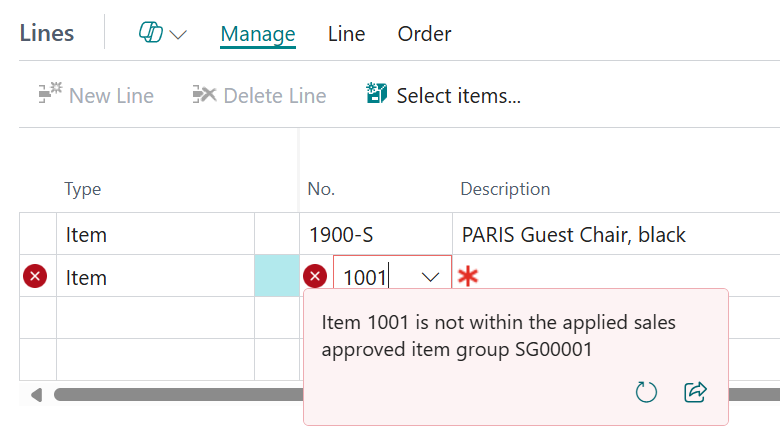Click the red error icon next to 1001
Image resolution: width=780 pixels, height=447 pixels.
click(315, 276)
